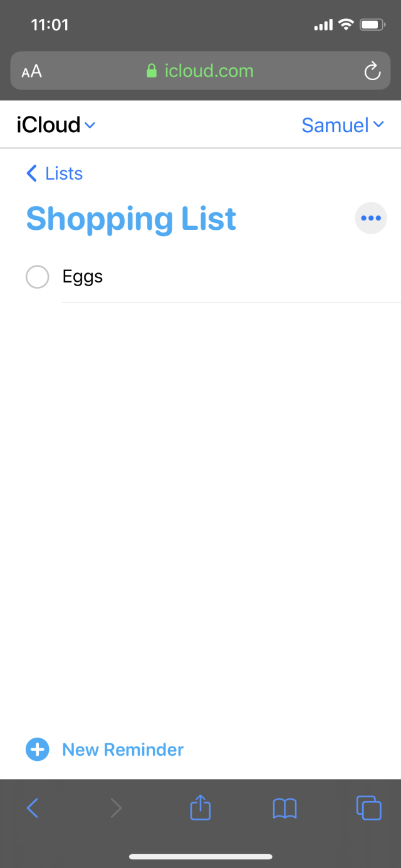Viewport: 401px width, 868px height.
Task: Tap the Safari forward arrow
Action: [116, 808]
